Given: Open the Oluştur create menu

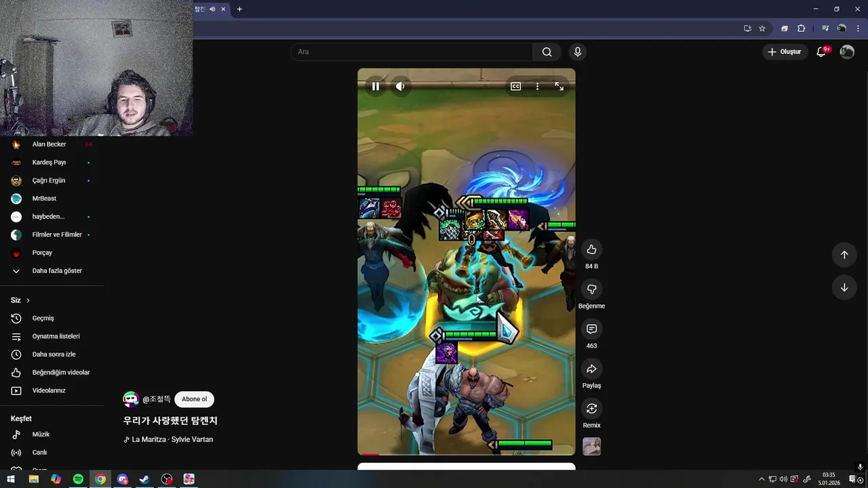Looking at the screenshot, I should coord(785,52).
